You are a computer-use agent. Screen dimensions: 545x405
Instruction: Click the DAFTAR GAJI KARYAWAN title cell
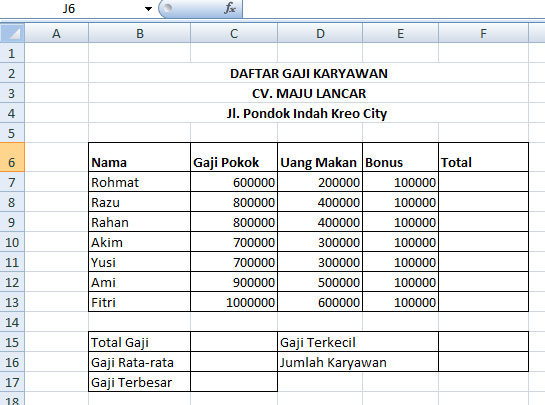[309, 73]
